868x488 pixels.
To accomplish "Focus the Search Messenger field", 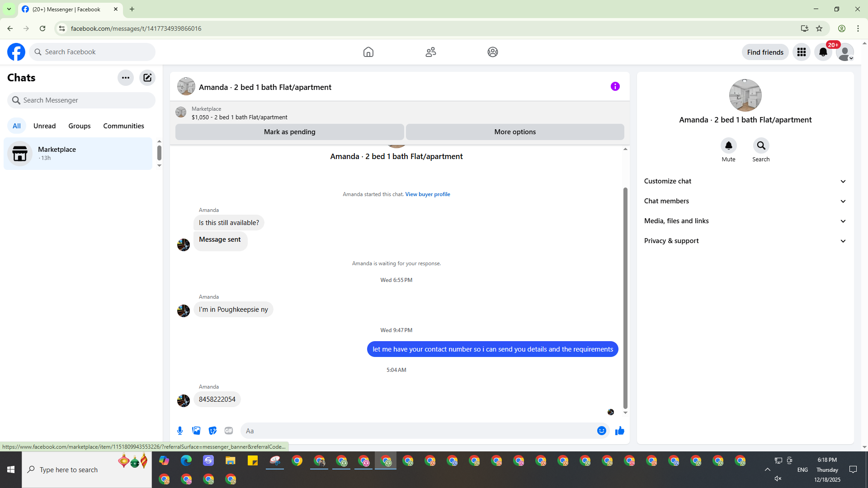I will (x=81, y=100).
